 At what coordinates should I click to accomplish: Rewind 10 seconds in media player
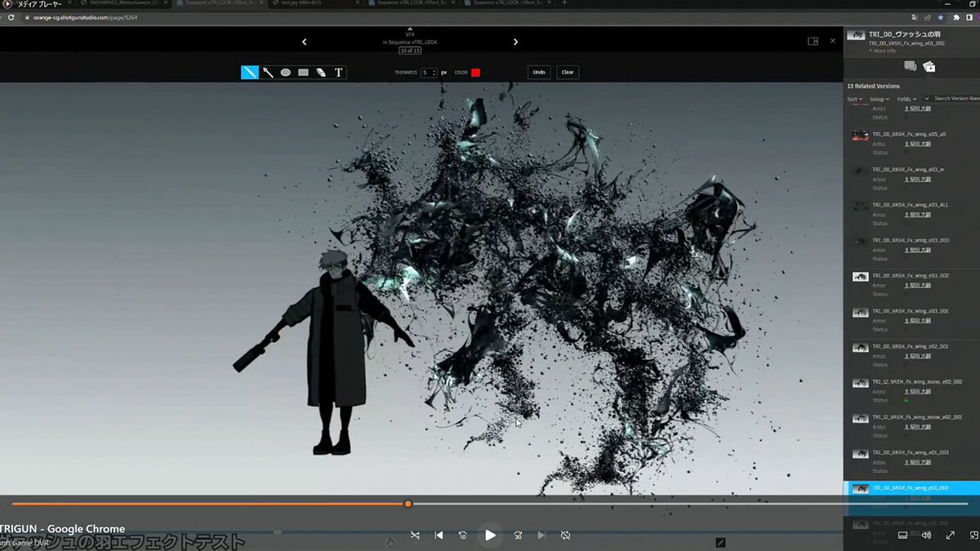462,535
